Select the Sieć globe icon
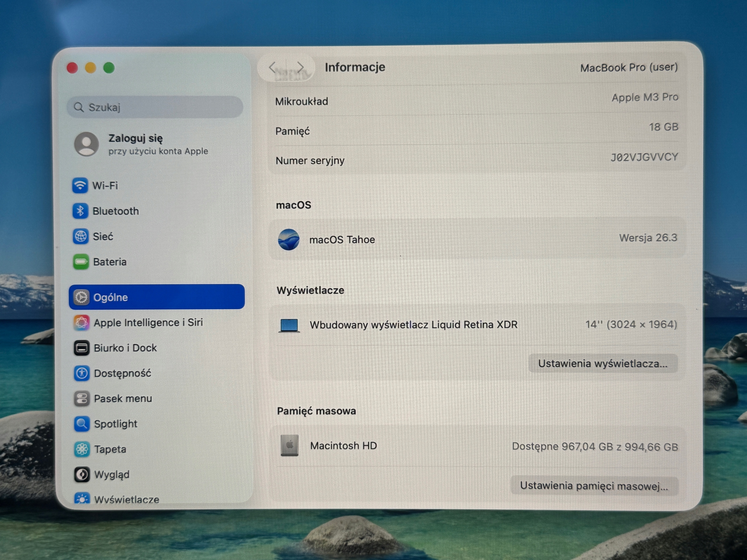This screenshot has height=560, width=747. [x=80, y=236]
